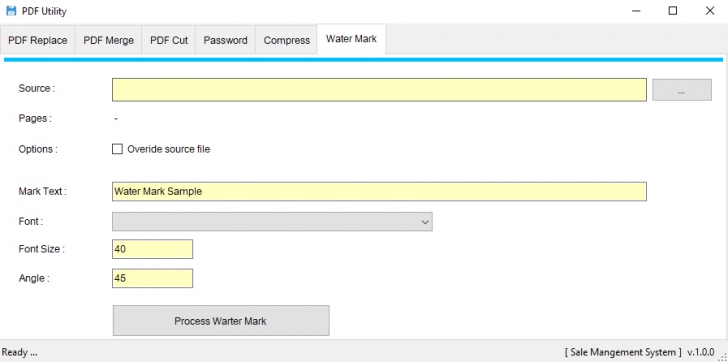Open the Compress tab

click(x=286, y=40)
